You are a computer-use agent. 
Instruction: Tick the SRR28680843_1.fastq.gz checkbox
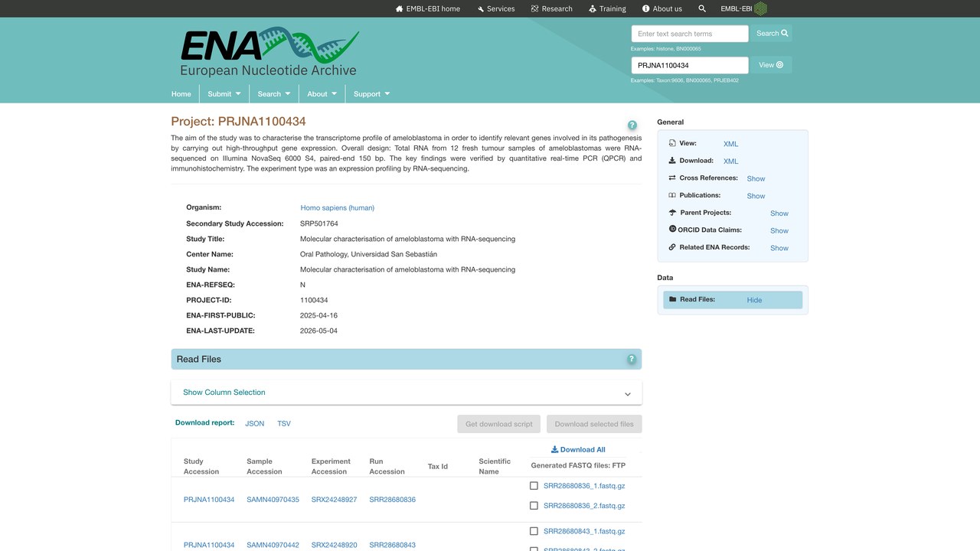(x=534, y=531)
